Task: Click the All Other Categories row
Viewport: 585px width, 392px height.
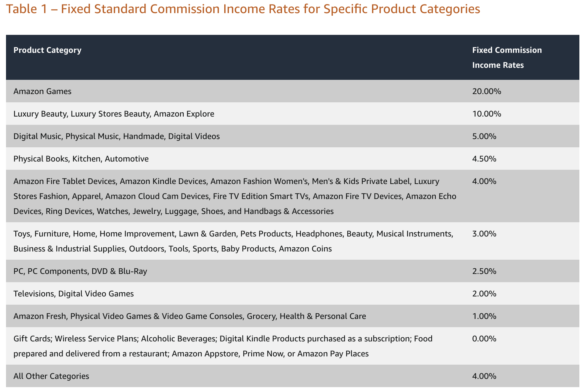Action: tap(51, 376)
